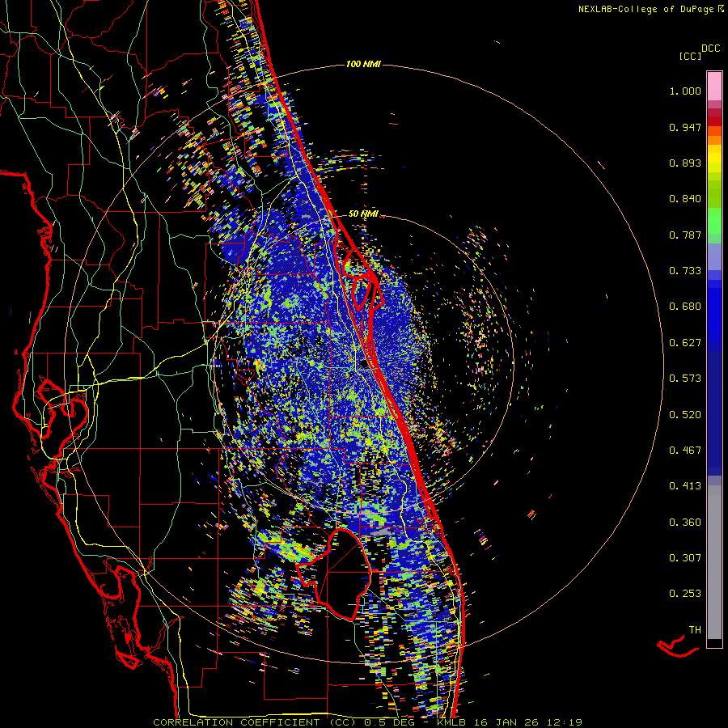Click the 0.680 scale value
Image resolution: width=728 pixels, height=728 pixels.
point(685,307)
